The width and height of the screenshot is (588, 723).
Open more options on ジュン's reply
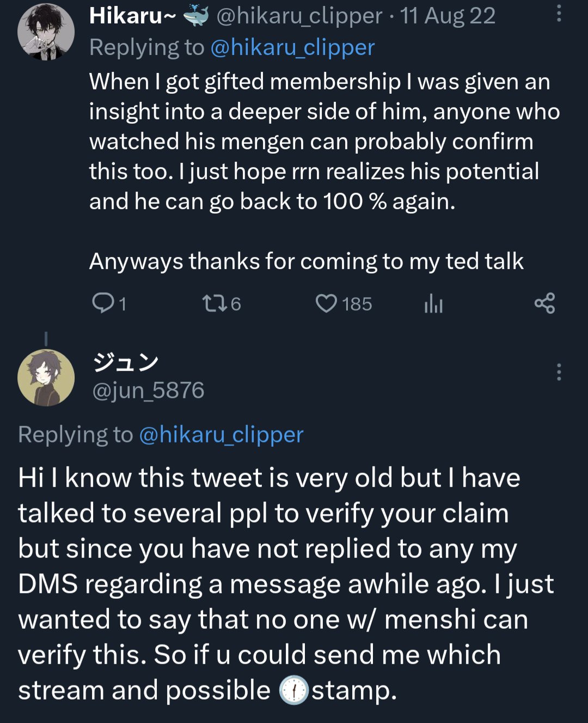(559, 372)
